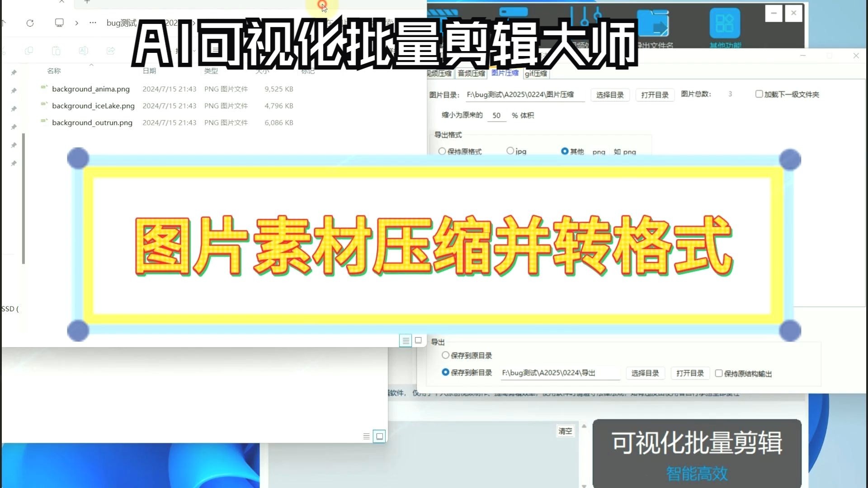
Task: Select file background_iceLake.png
Action: click(93, 106)
